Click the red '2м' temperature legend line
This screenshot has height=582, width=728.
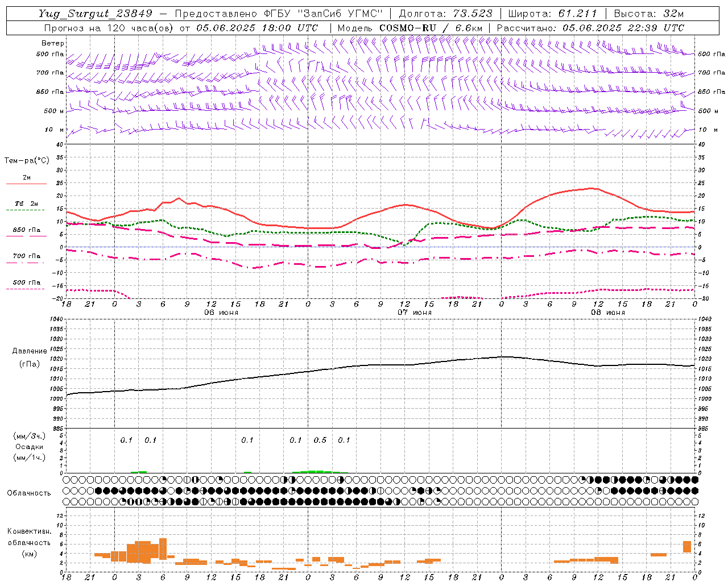click(x=26, y=184)
